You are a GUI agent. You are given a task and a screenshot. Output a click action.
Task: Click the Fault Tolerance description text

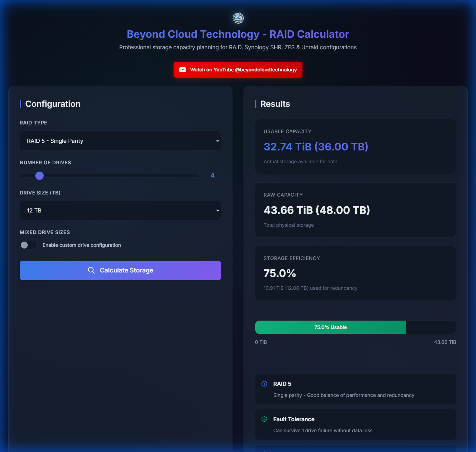click(x=323, y=431)
